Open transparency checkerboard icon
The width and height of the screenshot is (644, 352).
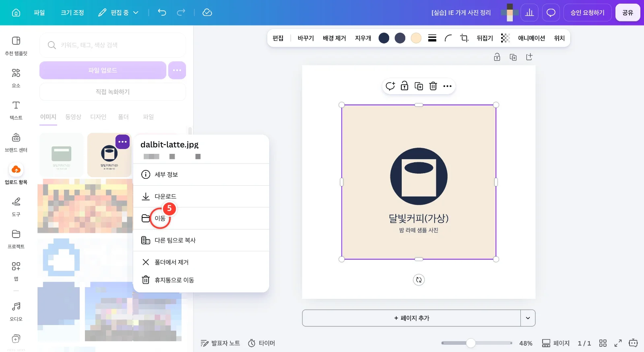pyautogui.click(x=505, y=38)
